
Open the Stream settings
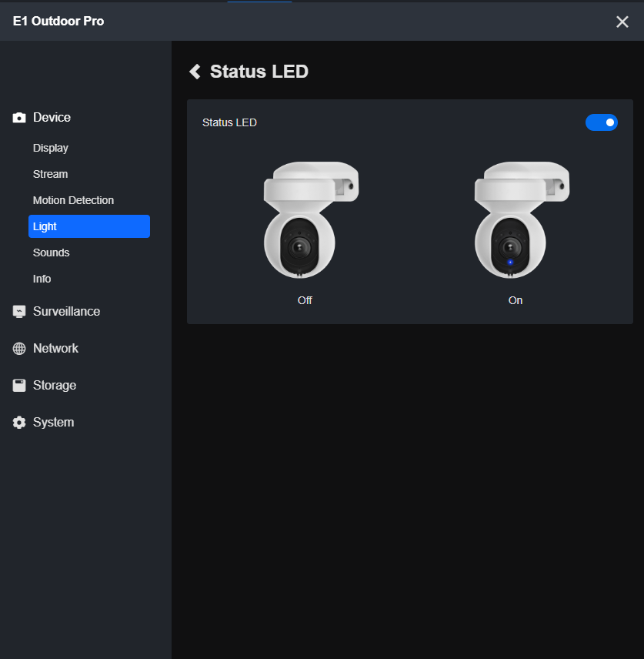click(50, 174)
